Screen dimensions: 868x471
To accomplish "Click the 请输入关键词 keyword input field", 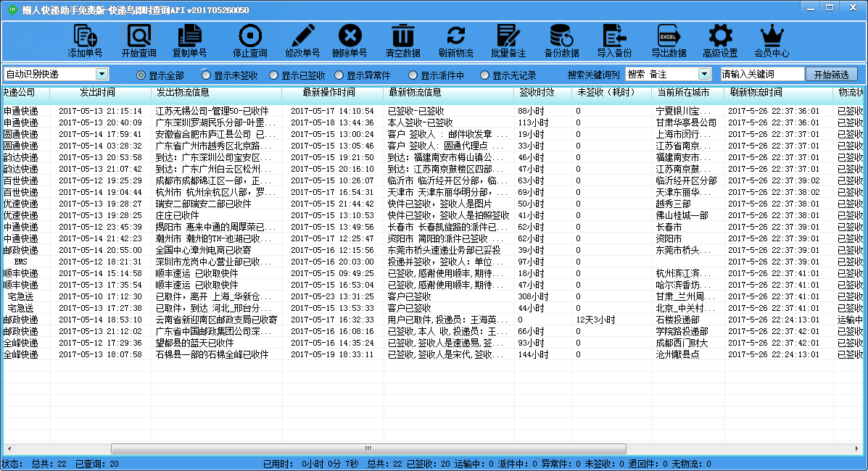I will coord(761,74).
